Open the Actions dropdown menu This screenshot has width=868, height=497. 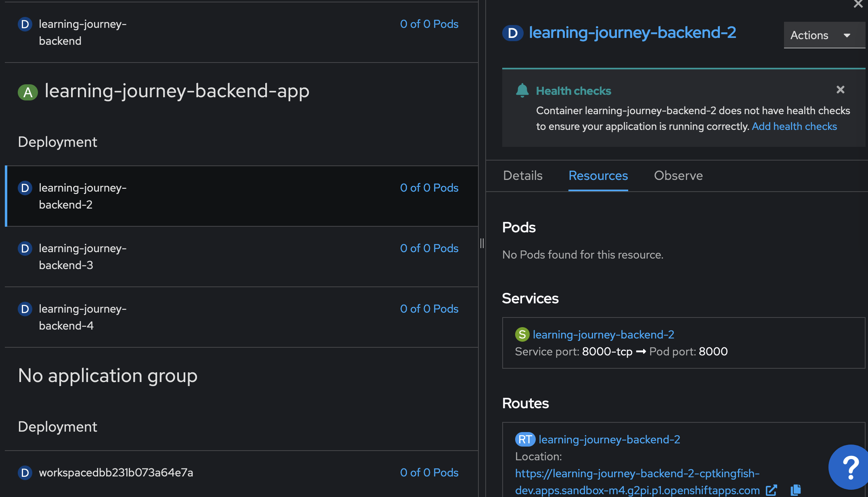pyautogui.click(x=809, y=35)
